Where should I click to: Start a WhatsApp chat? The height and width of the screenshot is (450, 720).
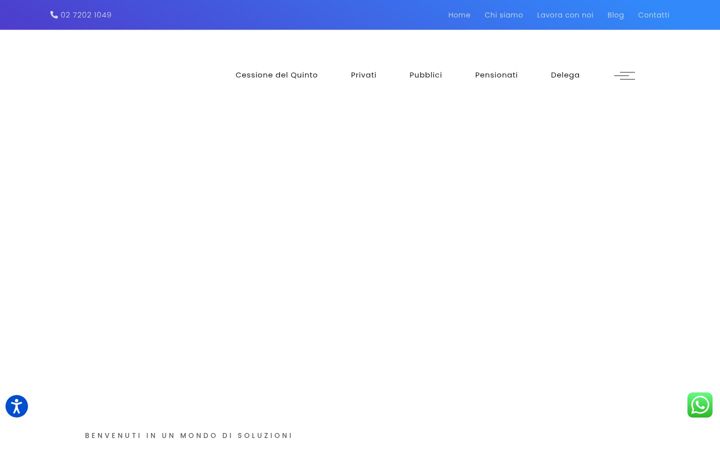pos(700,405)
